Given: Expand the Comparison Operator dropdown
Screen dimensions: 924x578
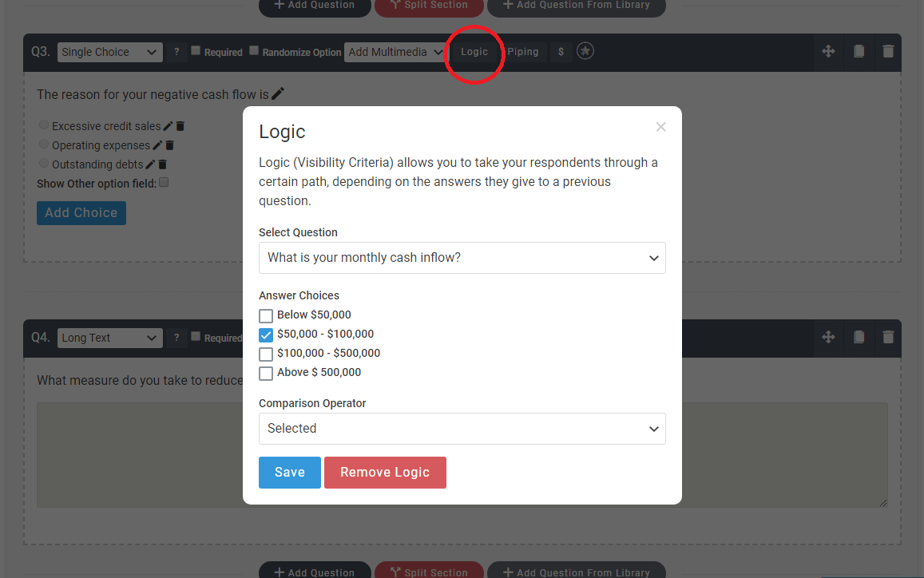Looking at the screenshot, I should 462,429.
